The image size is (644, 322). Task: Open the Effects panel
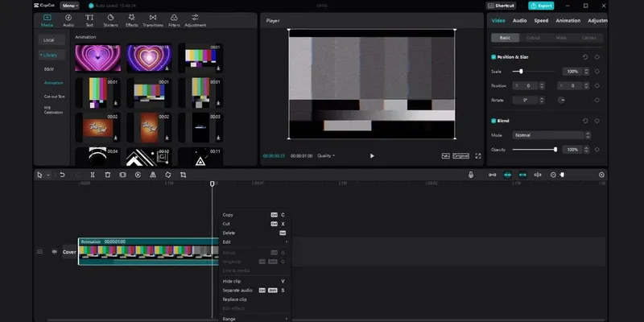[131, 19]
